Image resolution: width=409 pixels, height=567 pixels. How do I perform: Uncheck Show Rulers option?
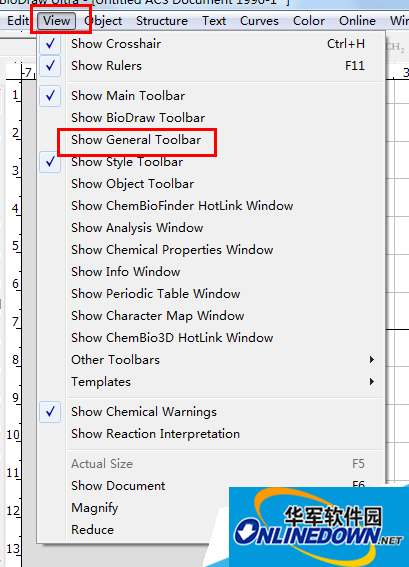pos(50,66)
